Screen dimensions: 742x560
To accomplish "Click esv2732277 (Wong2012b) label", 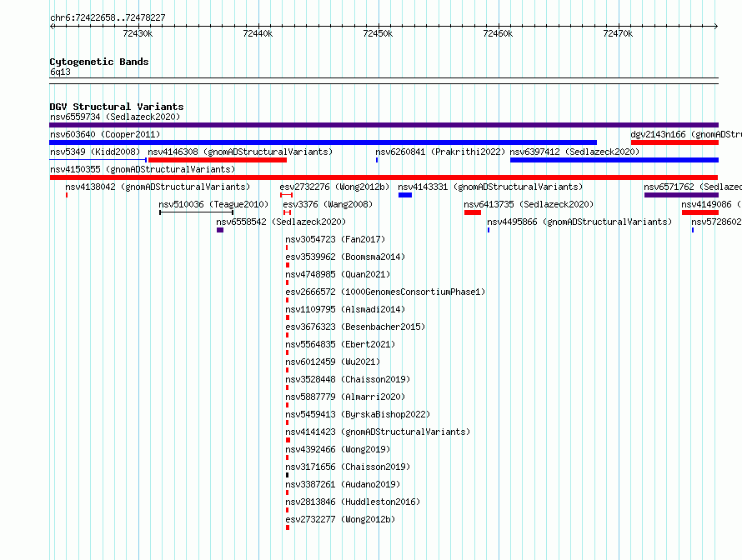I will point(340,519).
